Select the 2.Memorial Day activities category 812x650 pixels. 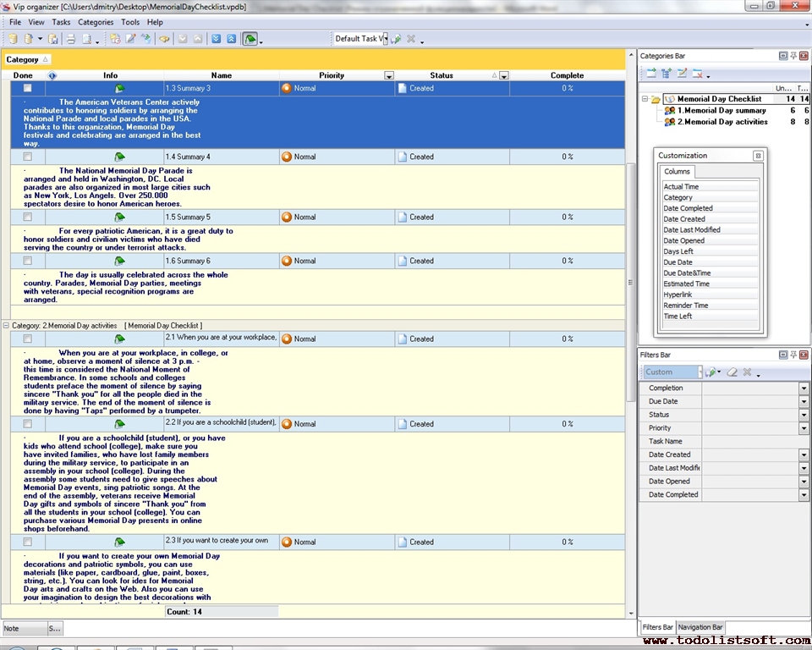721,122
